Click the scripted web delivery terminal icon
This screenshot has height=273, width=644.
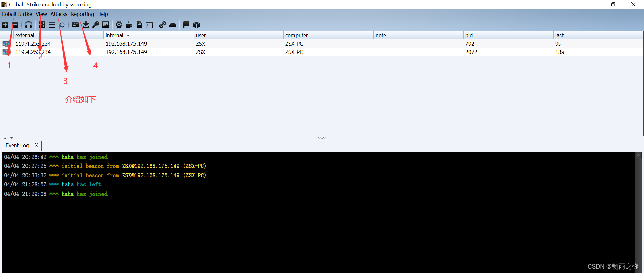(149, 25)
